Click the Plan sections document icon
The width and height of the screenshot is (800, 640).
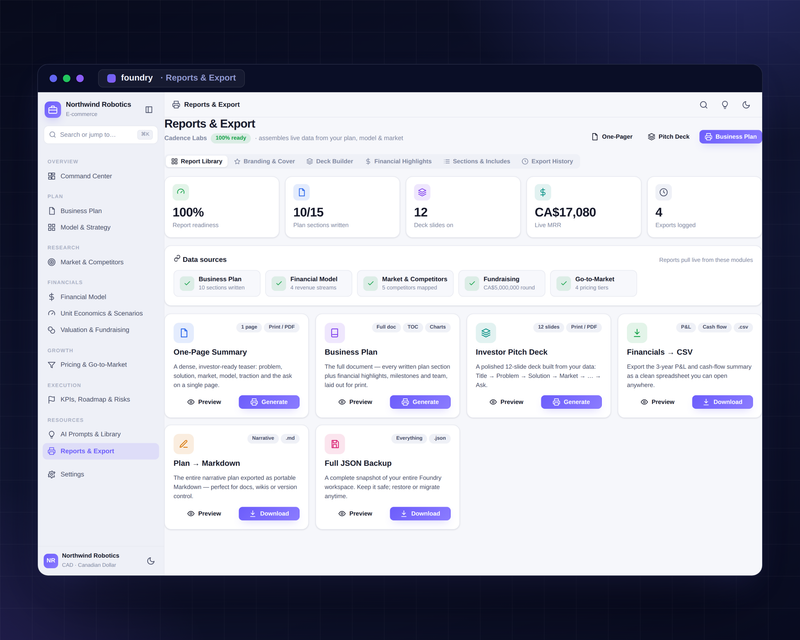tap(302, 192)
